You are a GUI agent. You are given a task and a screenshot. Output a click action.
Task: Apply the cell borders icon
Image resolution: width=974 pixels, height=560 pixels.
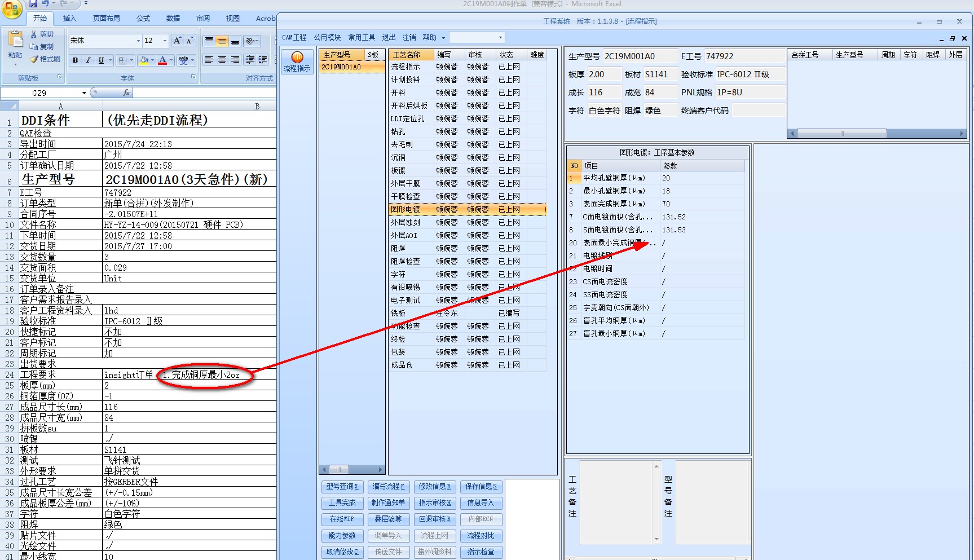coord(122,60)
